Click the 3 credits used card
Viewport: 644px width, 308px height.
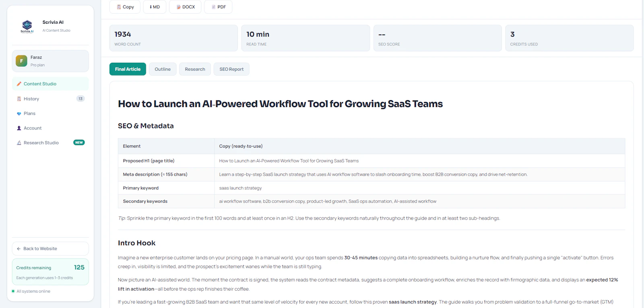pos(570,38)
